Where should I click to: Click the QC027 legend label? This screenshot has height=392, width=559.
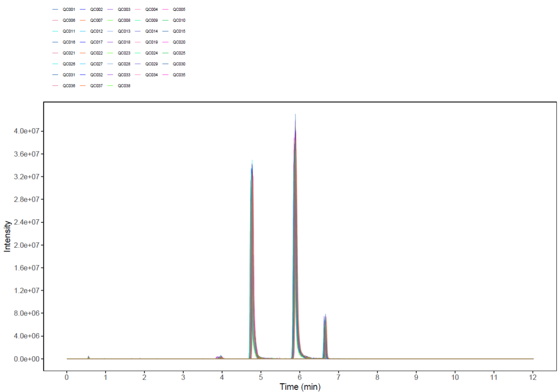coord(96,64)
